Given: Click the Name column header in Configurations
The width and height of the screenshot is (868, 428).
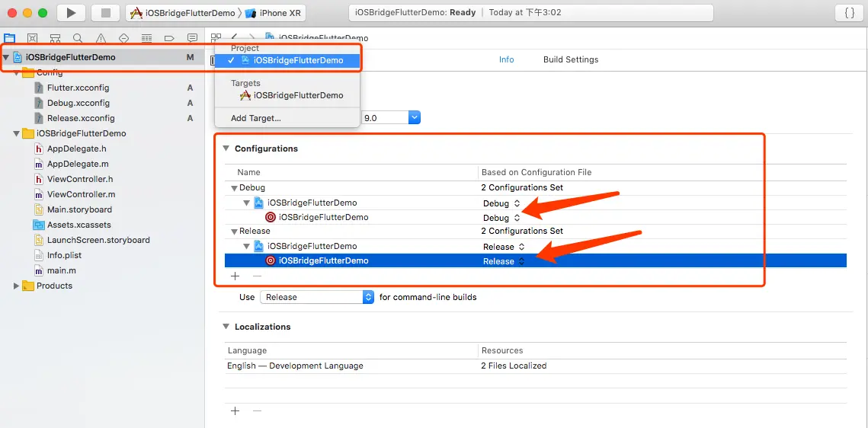Looking at the screenshot, I should tap(248, 172).
